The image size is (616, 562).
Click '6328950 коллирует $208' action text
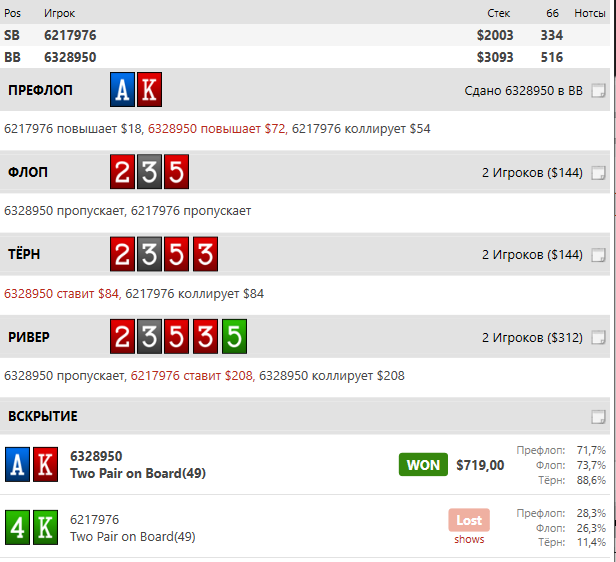(332, 376)
